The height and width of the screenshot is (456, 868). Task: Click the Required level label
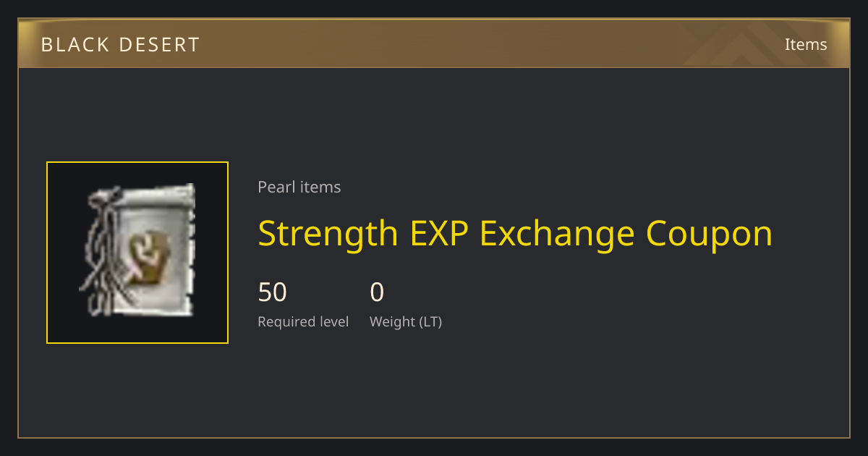pyautogui.click(x=303, y=321)
